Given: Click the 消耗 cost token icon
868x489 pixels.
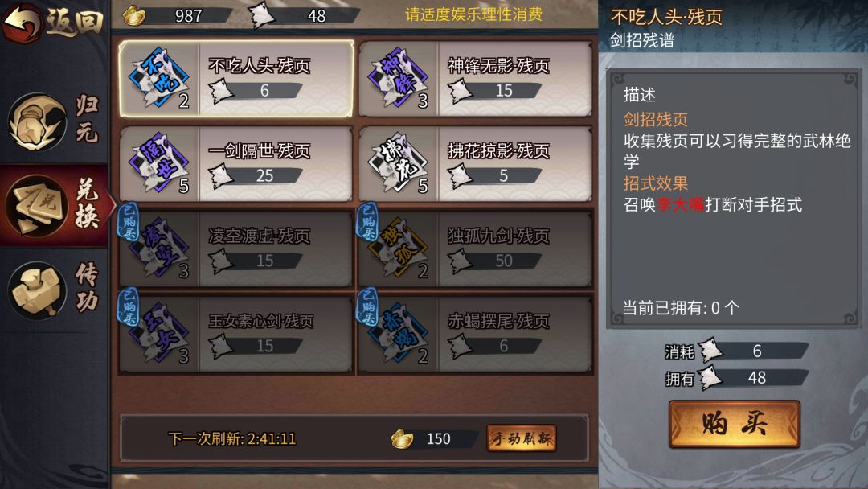Looking at the screenshot, I should 710,351.
